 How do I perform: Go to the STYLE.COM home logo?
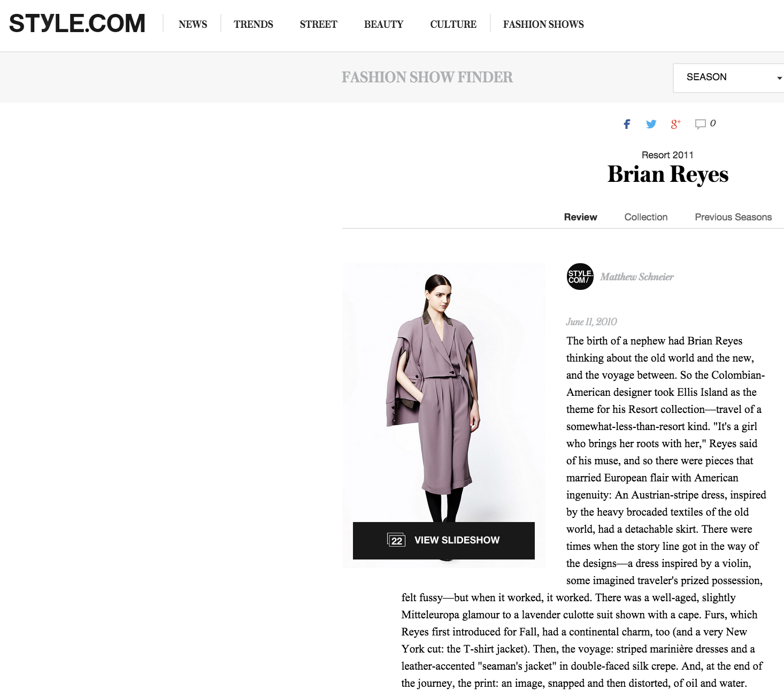[x=77, y=24]
